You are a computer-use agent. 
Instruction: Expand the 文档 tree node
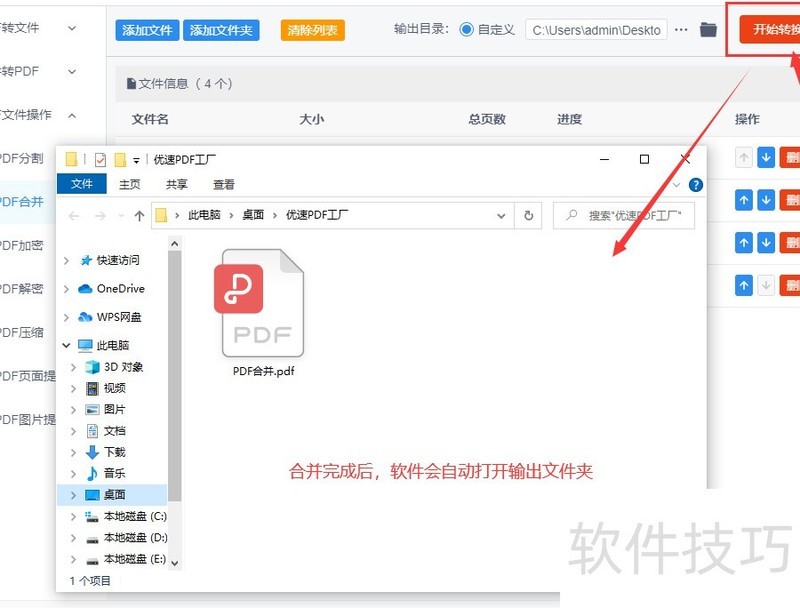tap(73, 431)
